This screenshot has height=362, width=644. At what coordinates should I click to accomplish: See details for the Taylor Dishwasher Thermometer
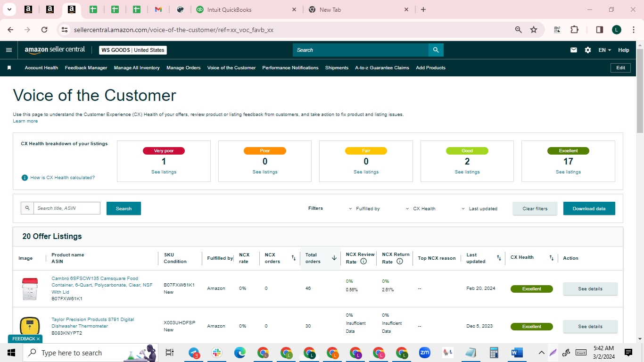[590, 326]
